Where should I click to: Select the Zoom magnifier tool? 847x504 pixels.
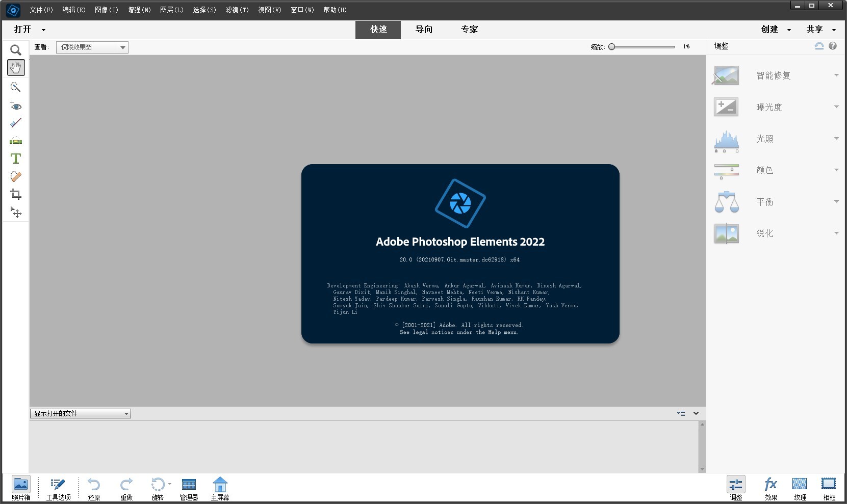coord(16,50)
